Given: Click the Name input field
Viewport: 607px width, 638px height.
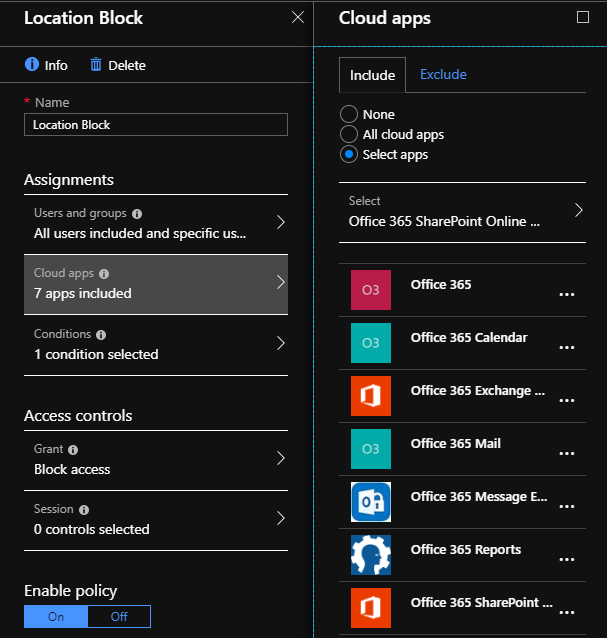Looking at the screenshot, I should pos(156,125).
